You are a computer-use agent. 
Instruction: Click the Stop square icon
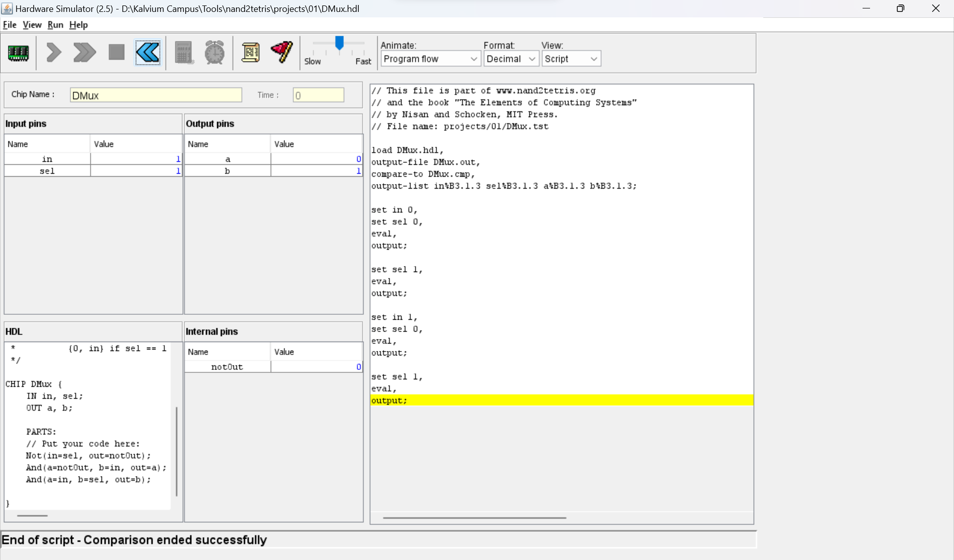click(x=116, y=52)
